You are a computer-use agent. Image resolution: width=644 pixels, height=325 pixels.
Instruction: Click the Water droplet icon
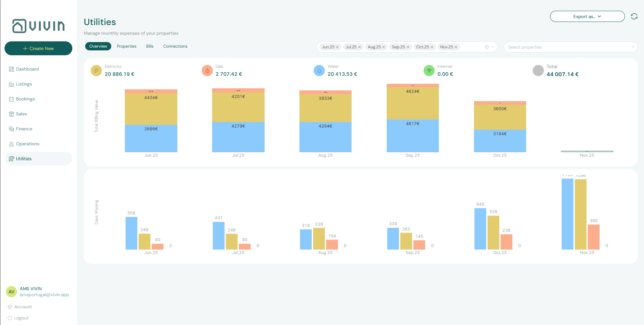[x=319, y=71]
